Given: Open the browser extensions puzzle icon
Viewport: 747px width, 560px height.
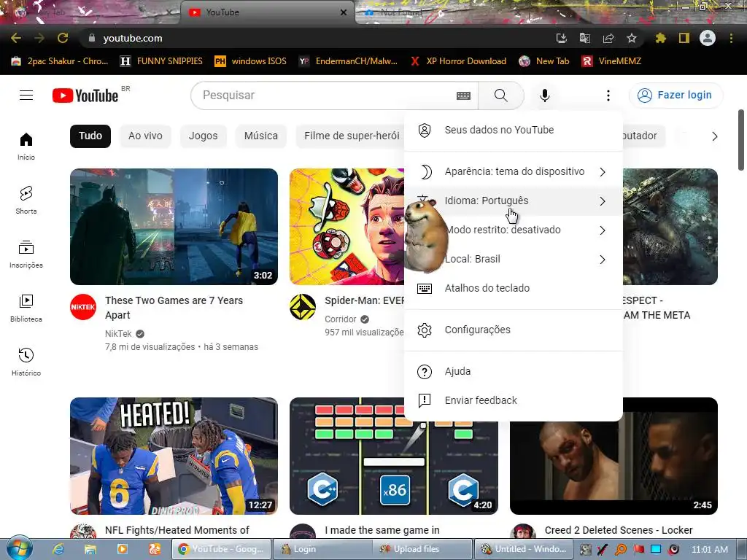Looking at the screenshot, I should pyautogui.click(x=660, y=38).
